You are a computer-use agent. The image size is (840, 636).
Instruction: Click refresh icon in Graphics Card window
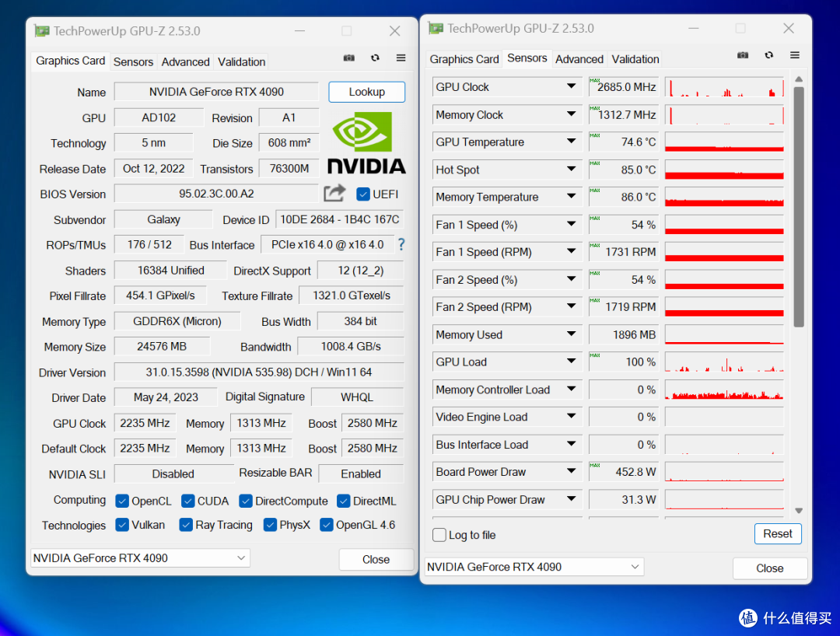point(375,58)
